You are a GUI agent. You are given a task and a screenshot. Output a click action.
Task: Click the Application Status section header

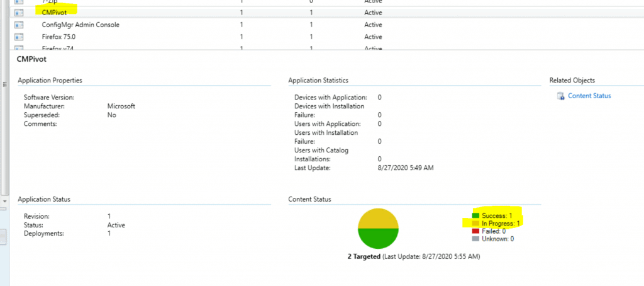[44, 199]
